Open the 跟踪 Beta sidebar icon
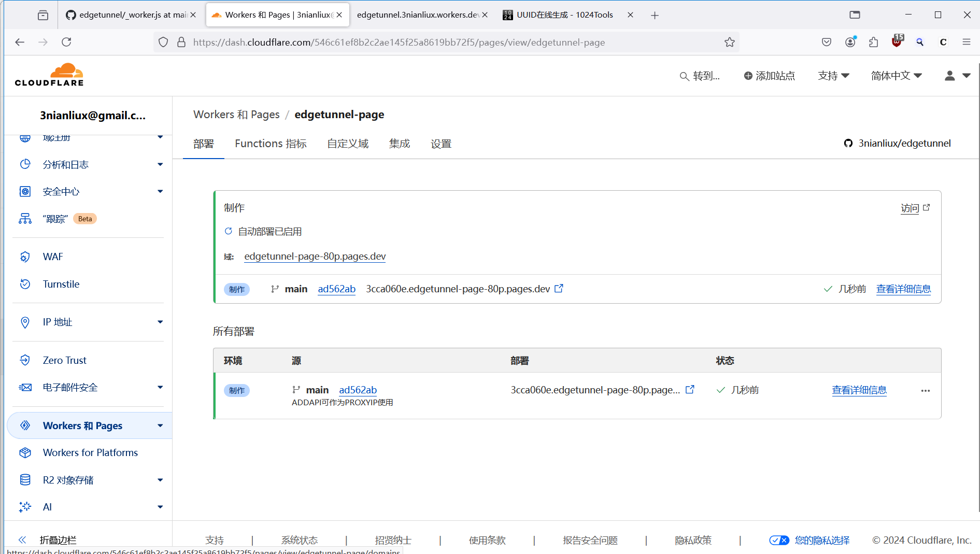 tap(25, 219)
